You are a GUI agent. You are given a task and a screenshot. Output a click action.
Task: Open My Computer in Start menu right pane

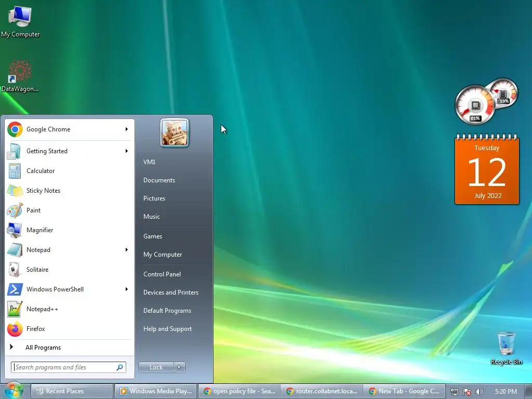point(163,255)
